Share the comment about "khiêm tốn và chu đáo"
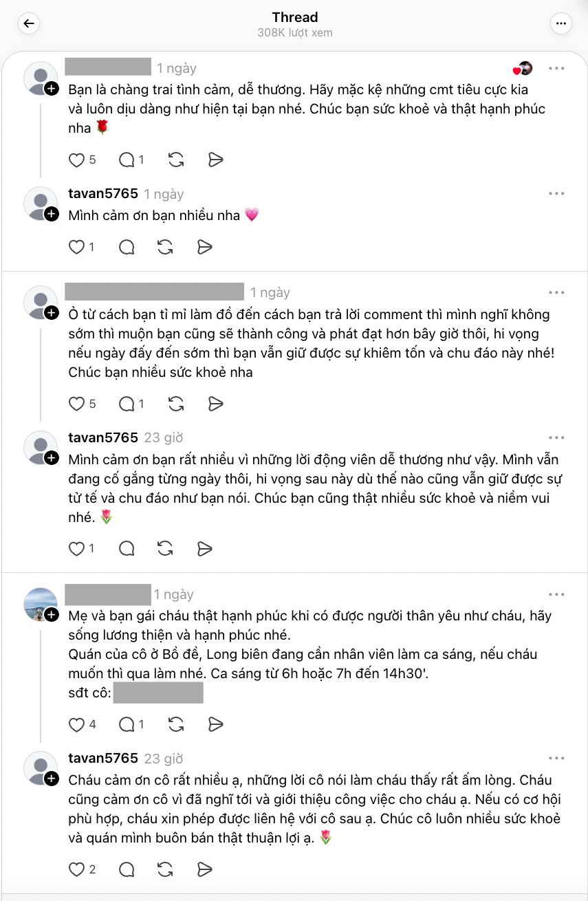Image resolution: width=588 pixels, height=901 pixels. click(x=216, y=404)
